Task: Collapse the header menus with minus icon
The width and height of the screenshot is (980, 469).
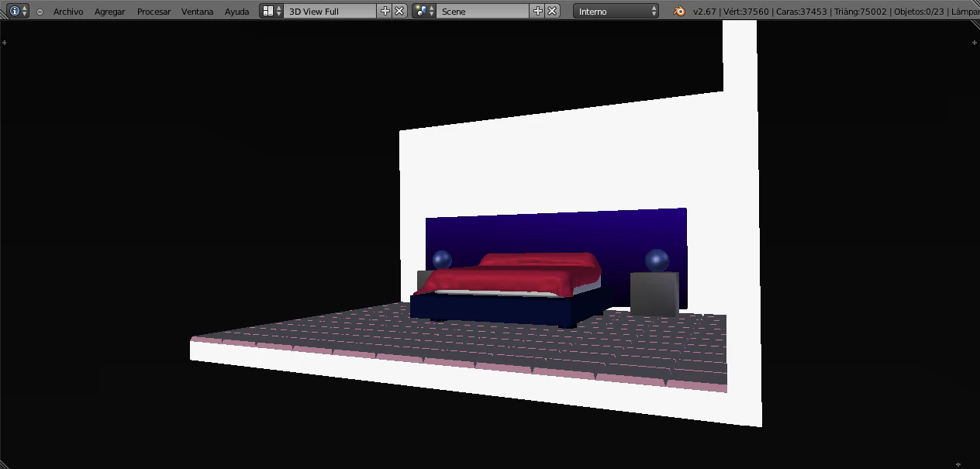Action: tap(40, 12)
